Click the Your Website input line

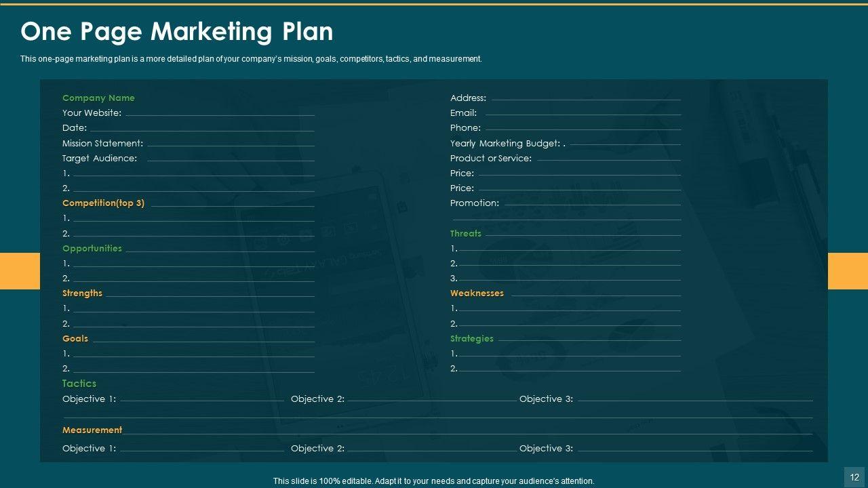(x=220, y=115)
